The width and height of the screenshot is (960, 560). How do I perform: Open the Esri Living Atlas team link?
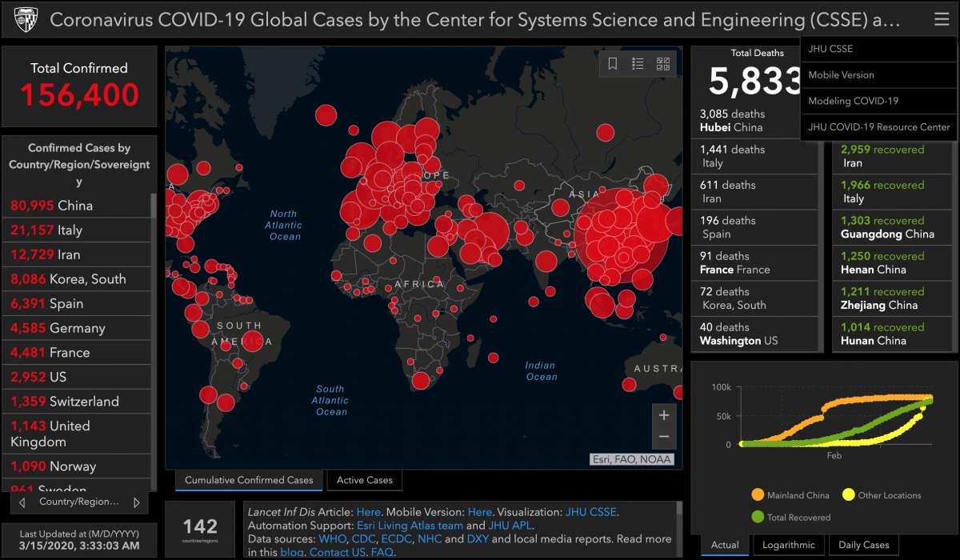point(410,526)
